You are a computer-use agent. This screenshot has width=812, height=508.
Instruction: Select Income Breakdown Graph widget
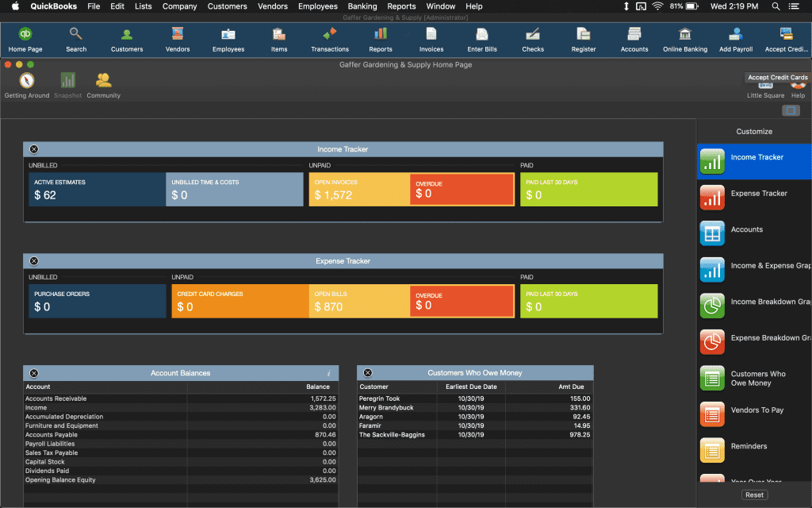coord(755,306)
